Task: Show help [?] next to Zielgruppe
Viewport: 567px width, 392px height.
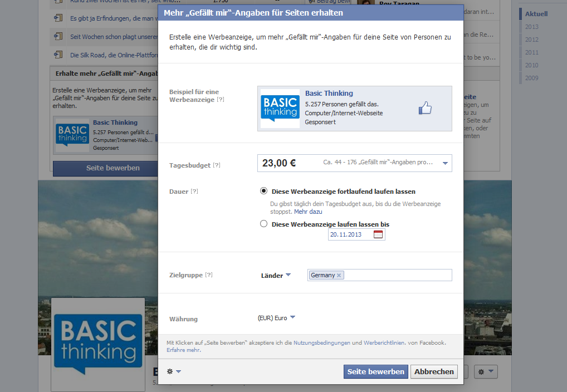Action: click(209, 275)
